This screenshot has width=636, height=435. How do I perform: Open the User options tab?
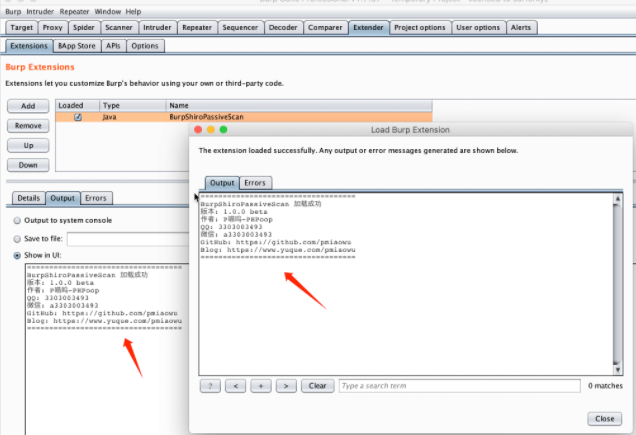pyautogui.click(x=478, y=28)
